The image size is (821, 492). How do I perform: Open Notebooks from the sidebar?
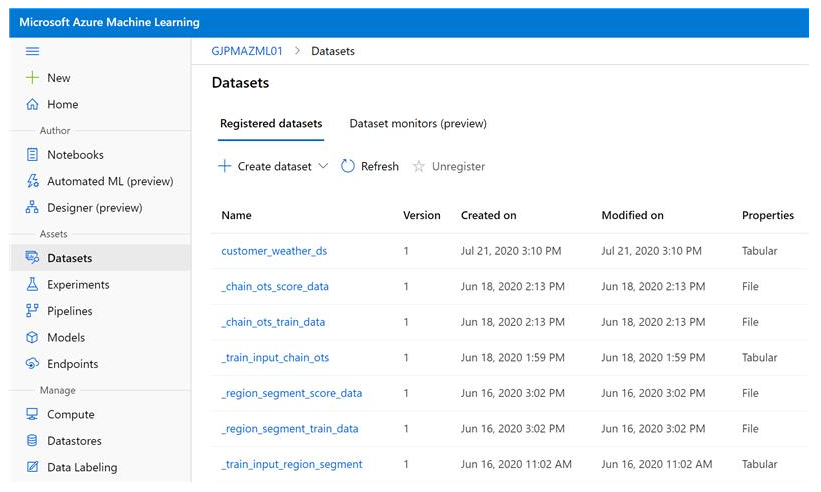pyautogui.click(x=75, y=155)
